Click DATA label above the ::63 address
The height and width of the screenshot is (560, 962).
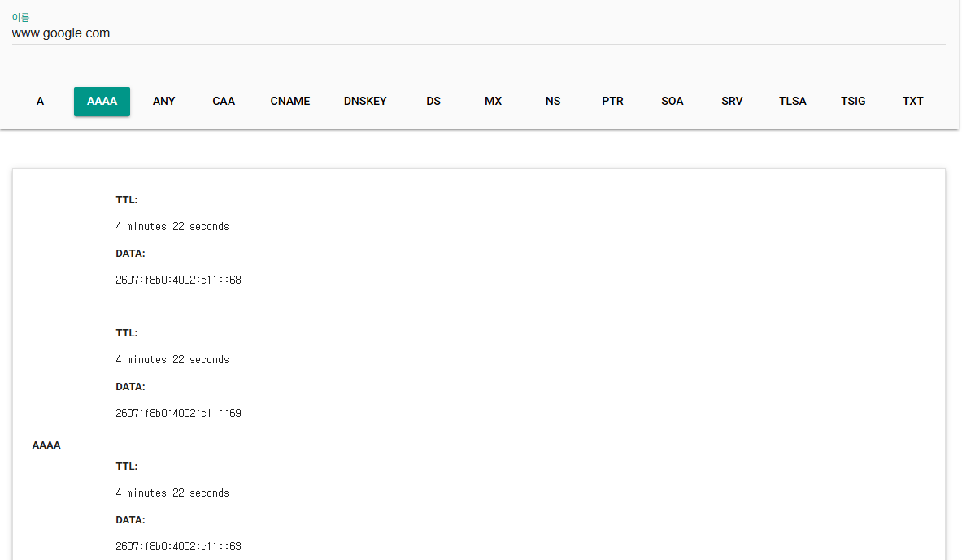130,520
